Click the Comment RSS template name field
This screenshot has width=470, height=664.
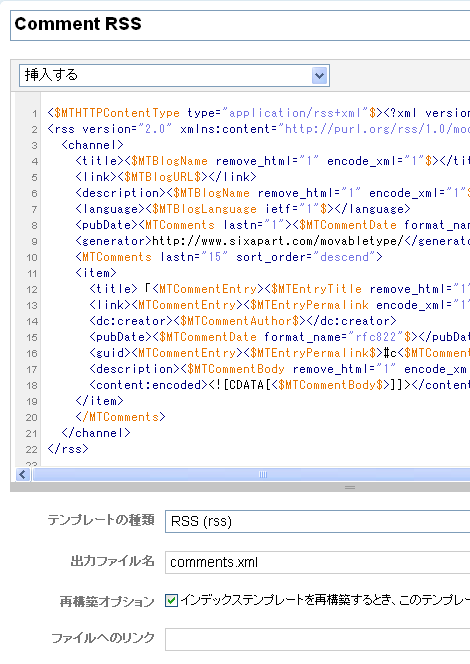pyautogui.click(x=240, y=25)
